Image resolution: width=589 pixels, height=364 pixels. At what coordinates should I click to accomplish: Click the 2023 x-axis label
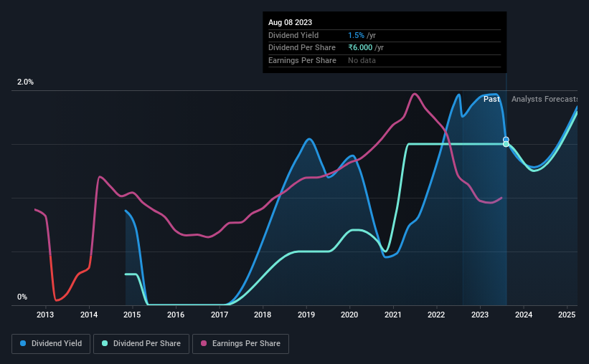480,315
